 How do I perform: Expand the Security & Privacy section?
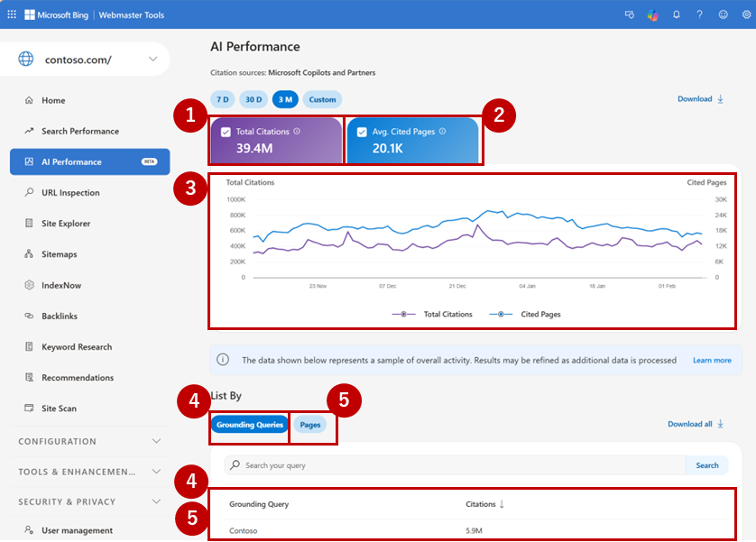(x=156, y=502)
